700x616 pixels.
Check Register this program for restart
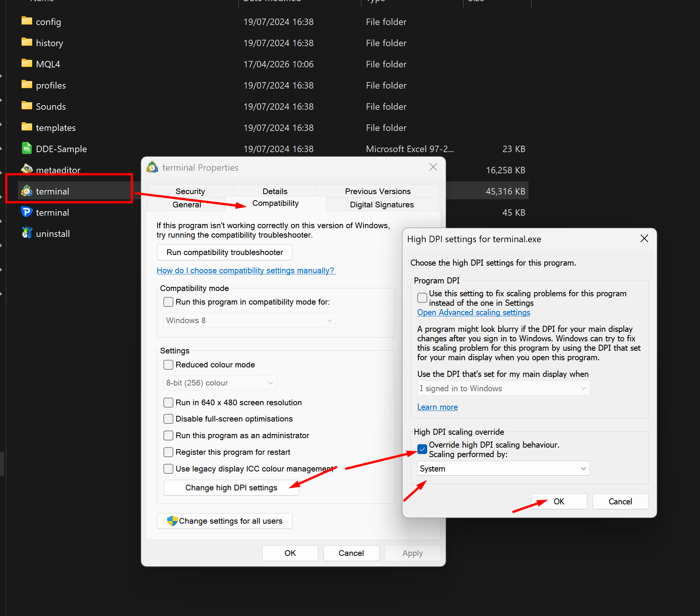(168, 452)
